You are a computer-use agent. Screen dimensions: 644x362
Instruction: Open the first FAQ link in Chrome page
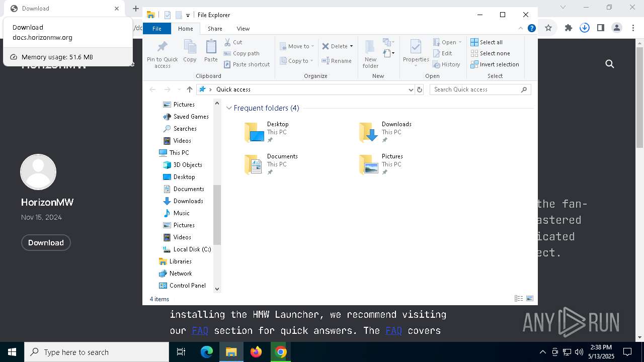(200, 331)
